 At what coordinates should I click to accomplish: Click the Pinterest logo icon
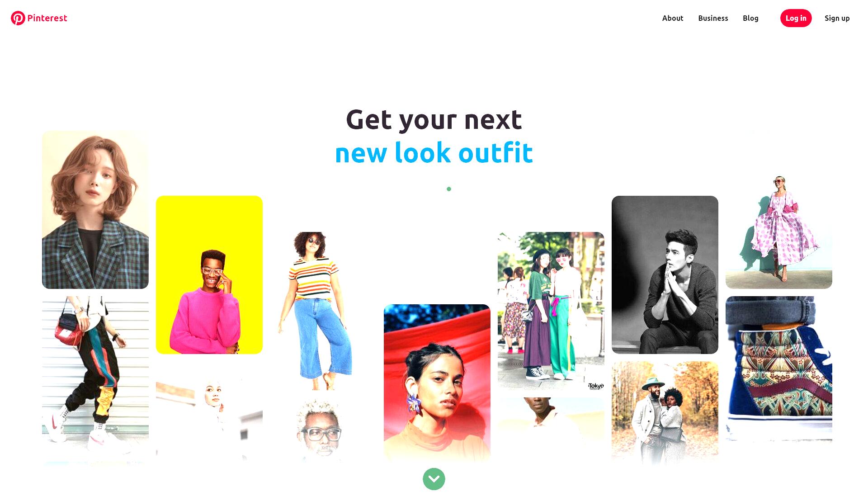(18, 18)
